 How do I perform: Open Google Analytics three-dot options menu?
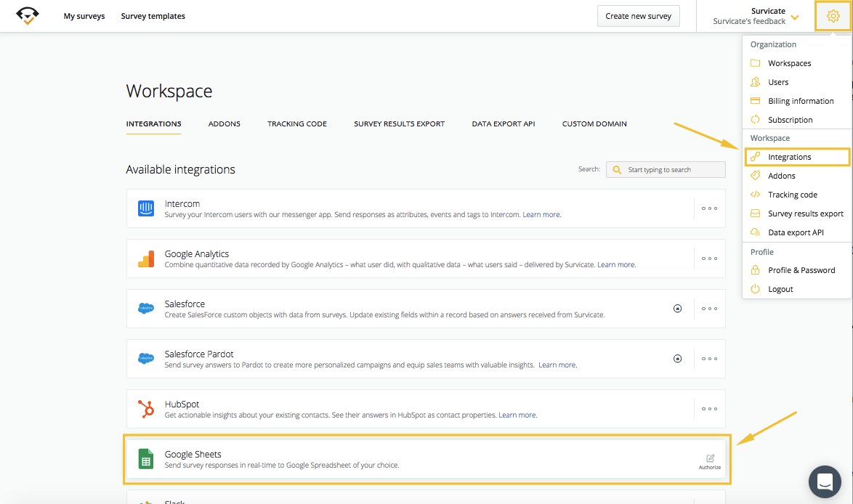coord(709,259)
